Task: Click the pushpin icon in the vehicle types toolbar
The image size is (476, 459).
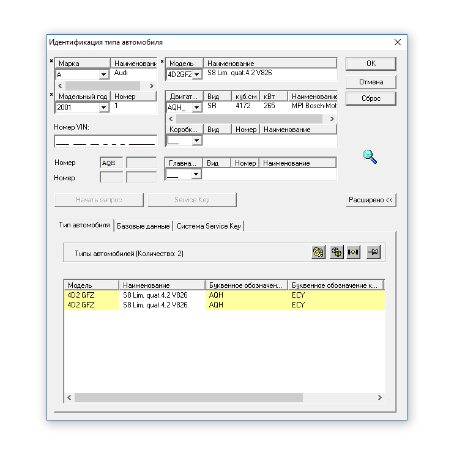Action: pyautogui.click(x=373, y=252)
